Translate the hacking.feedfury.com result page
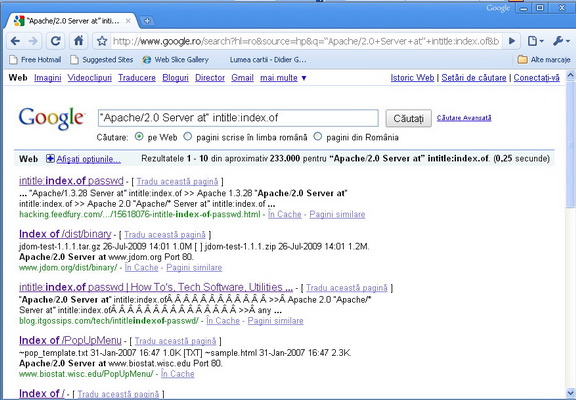The height and width of the screenshot is (400, 576). (177, 181)
